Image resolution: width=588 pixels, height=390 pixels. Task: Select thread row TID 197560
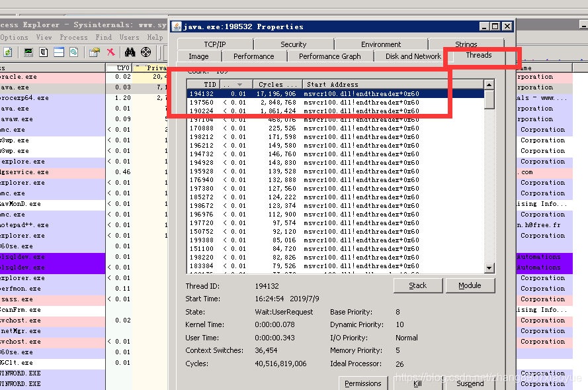335,102
